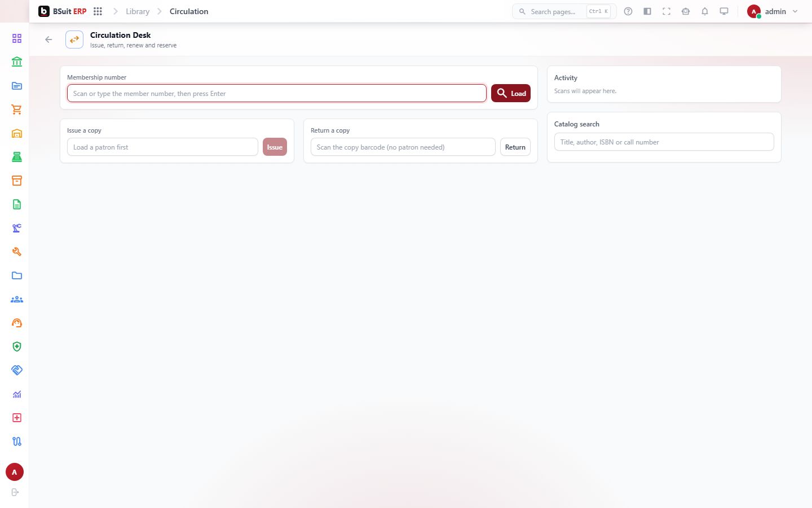Open the dashboard grid icon in sidebar
Viewport: 812px width, 508px height.
(17, 38)
